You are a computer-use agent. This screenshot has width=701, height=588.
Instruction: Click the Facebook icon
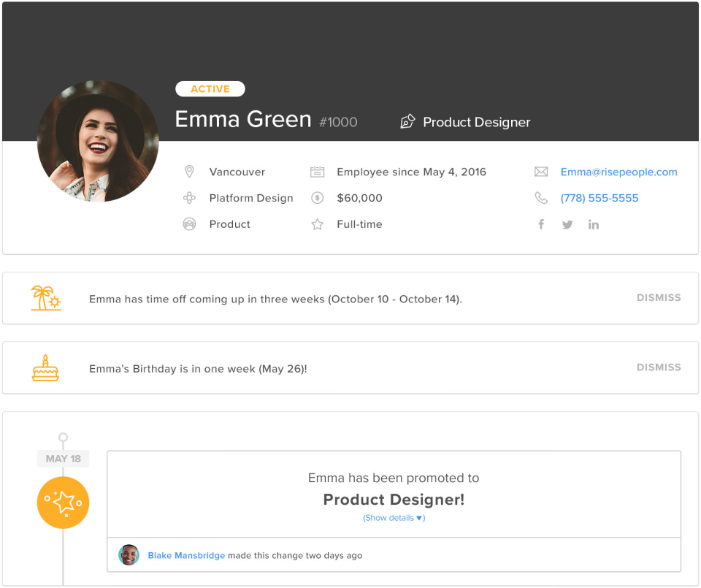(541, 224)
